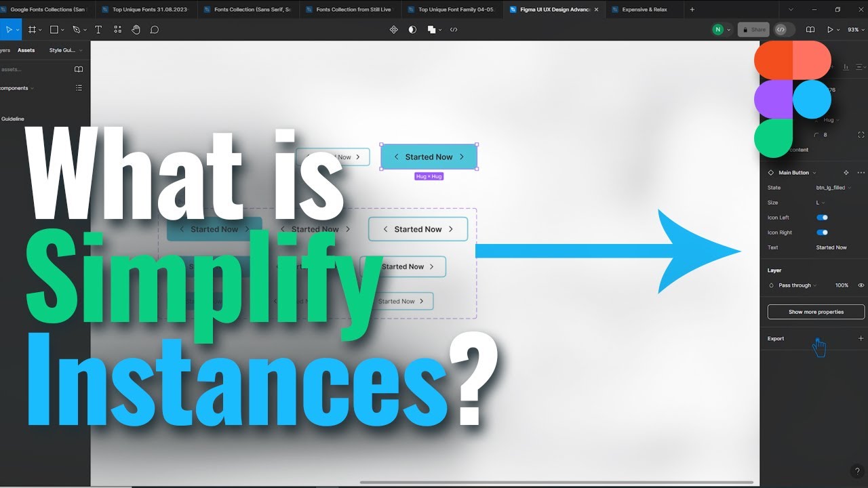Viewport: 868px width, 488px height.
Task: Open the comment tool
Action: [x=155, y=29]
